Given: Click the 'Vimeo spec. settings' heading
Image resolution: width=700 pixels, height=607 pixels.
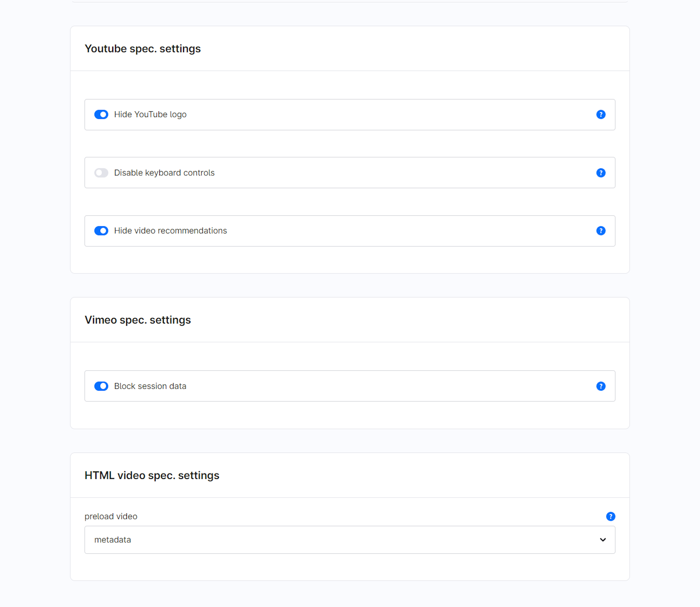Looking at the screenshot, I should (137, 320).
